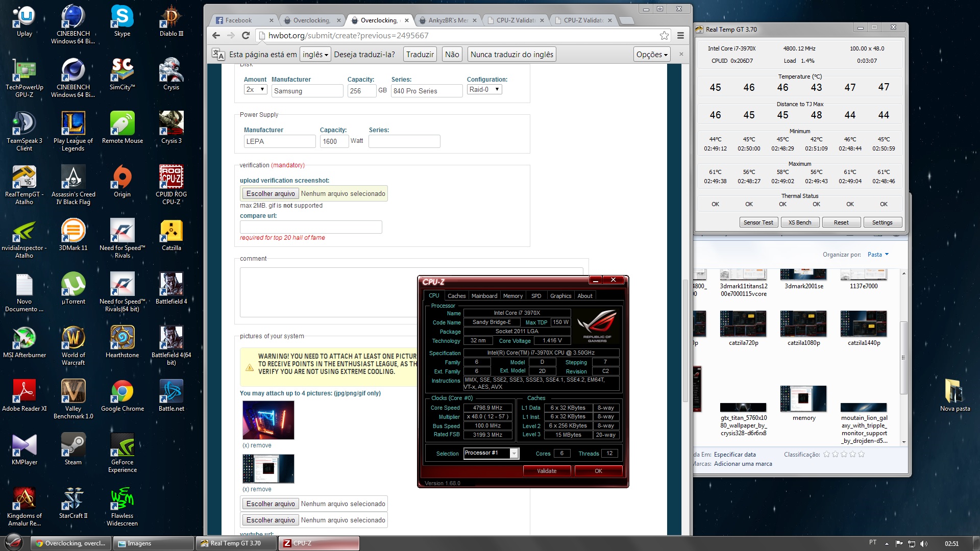The width and height of the screenshot is (980, 551).
Task: Launch the GeForce Experience shortcut
Action: pos(122,453)
